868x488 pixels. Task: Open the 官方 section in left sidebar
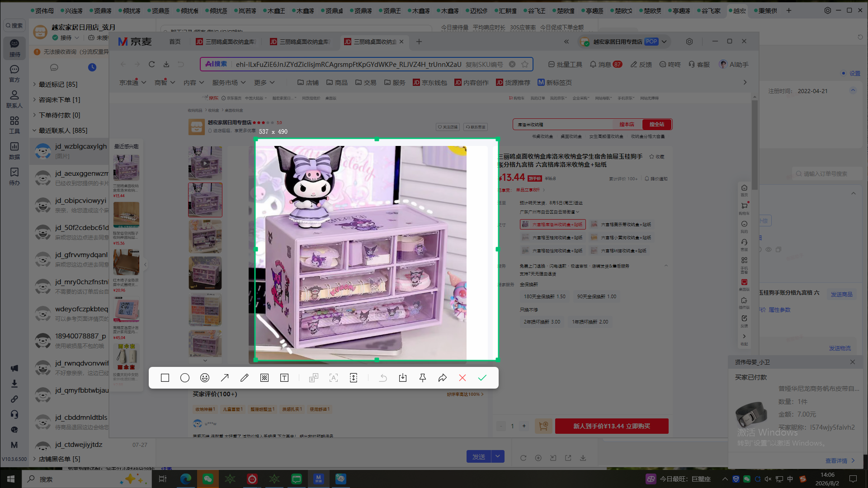[x=14, y=73]
